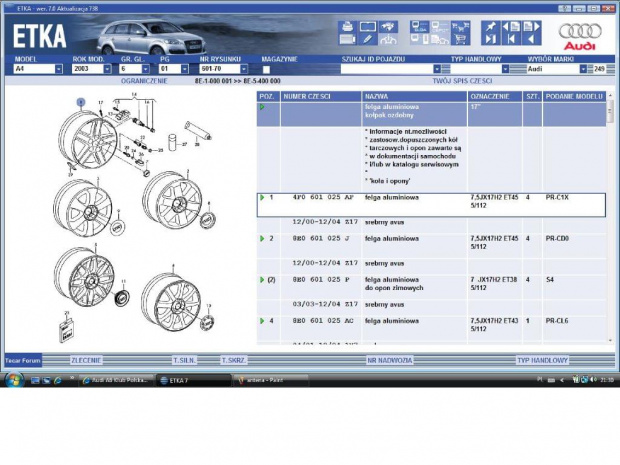This screenshot has height=465, width=620.
Task: Click the bottom TYP HANDLOWY button
Action: pos(542,361)
